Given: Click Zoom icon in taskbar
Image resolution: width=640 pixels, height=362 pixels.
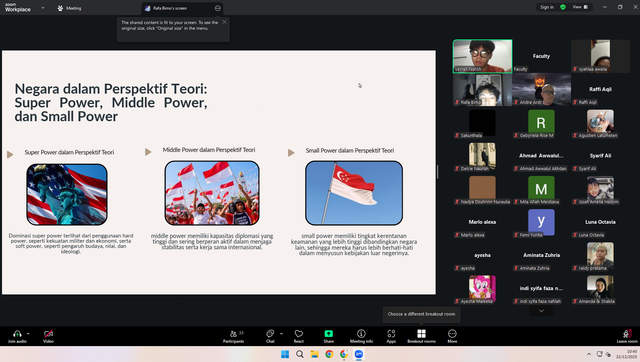Looking at the screenshot, I should coord(359,354).
